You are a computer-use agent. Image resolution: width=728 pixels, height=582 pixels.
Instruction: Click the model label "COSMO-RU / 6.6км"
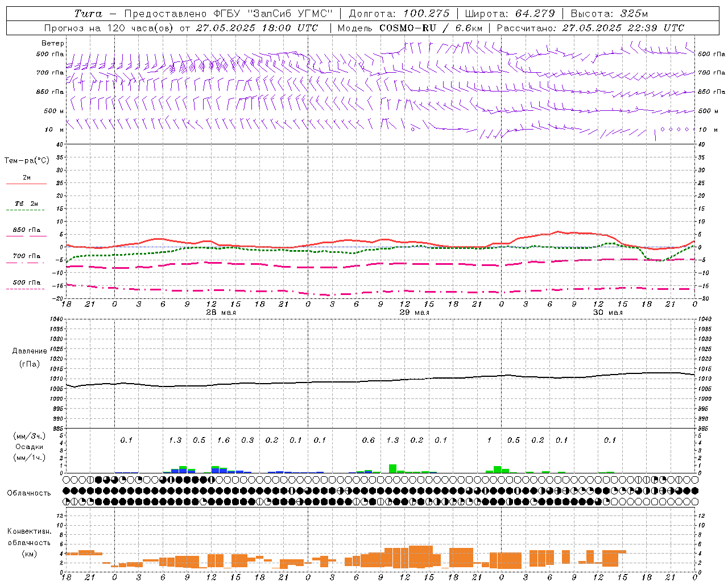click(431, 28)
